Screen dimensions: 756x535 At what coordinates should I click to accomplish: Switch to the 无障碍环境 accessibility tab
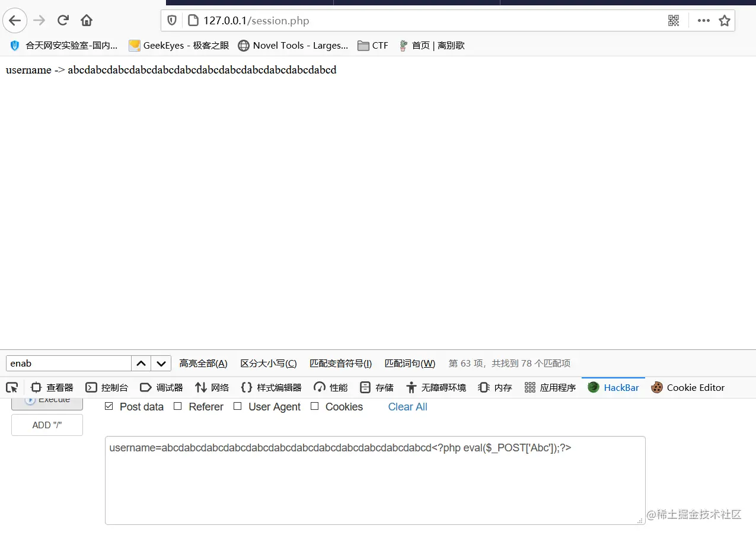(x=436, y=387)
